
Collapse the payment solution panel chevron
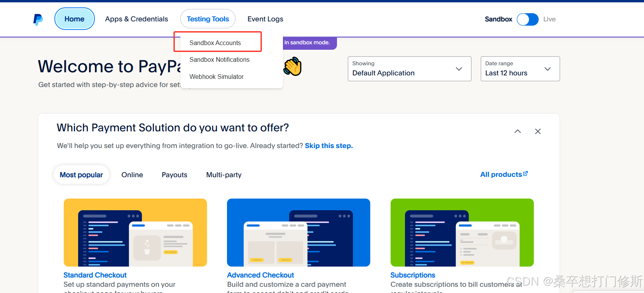518,131
